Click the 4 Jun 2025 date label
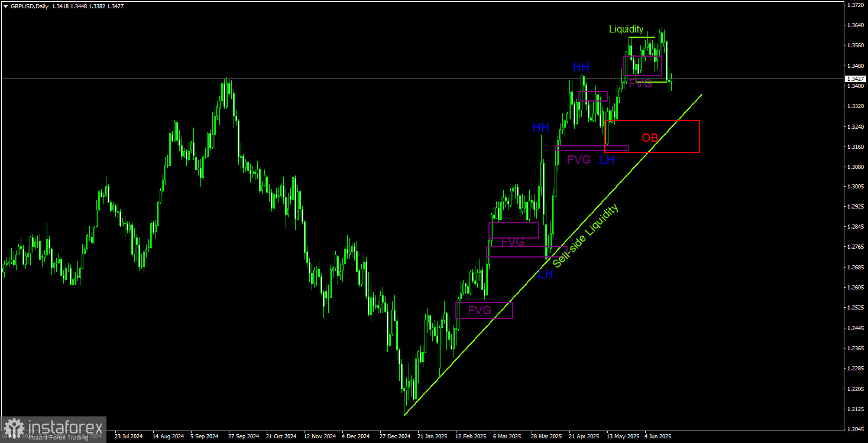This screenshot has height=443, width=868. click(658, 437)
